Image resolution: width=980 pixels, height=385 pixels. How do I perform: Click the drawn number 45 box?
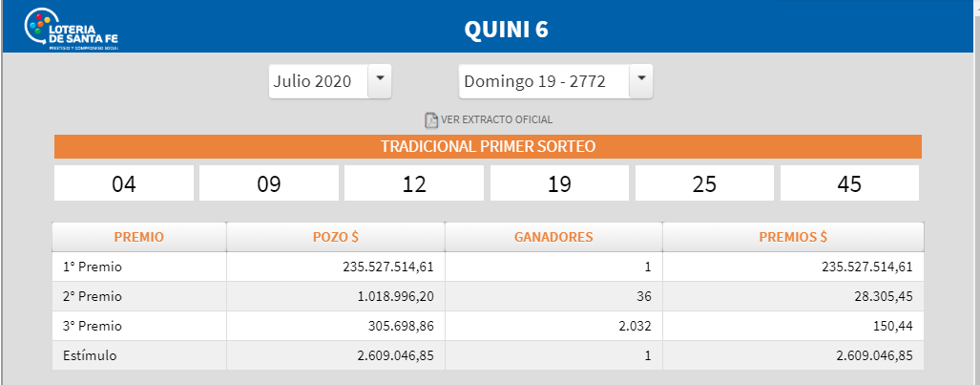(x=849, y=183)
